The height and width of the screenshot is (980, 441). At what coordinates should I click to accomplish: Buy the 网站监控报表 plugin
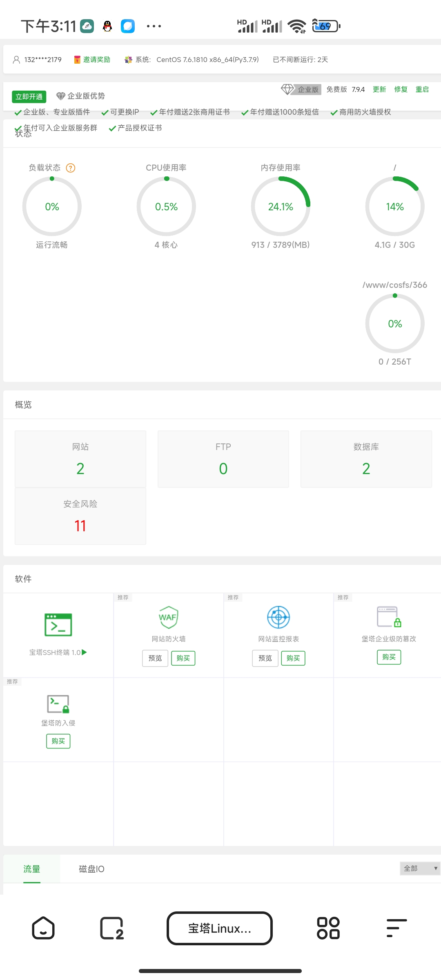[293, 658]
